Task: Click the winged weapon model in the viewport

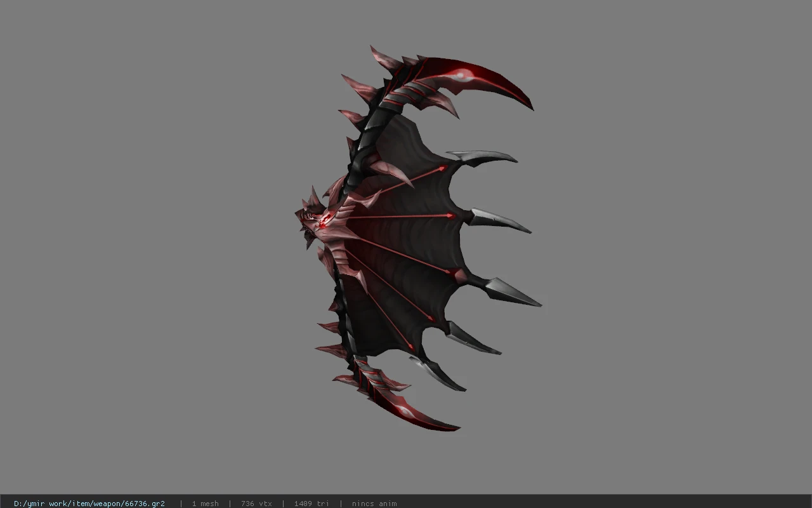Action: click(x=418, y=238)
